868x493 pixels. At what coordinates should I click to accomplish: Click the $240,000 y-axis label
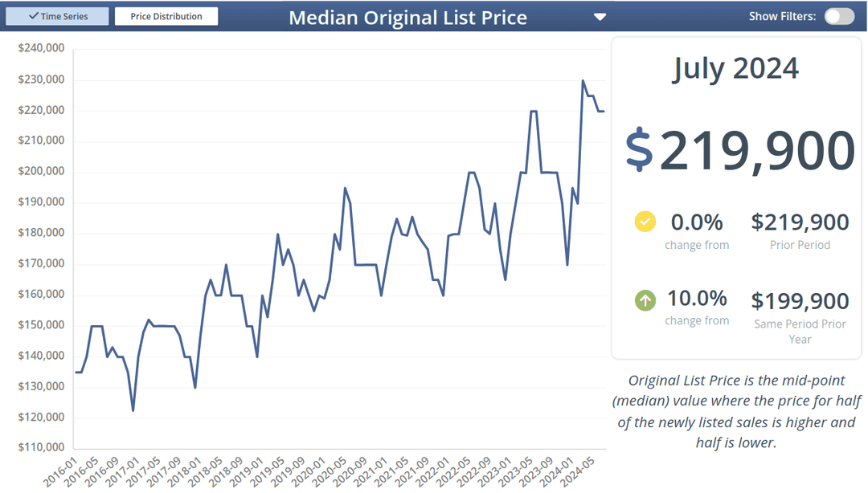[41, 47]
